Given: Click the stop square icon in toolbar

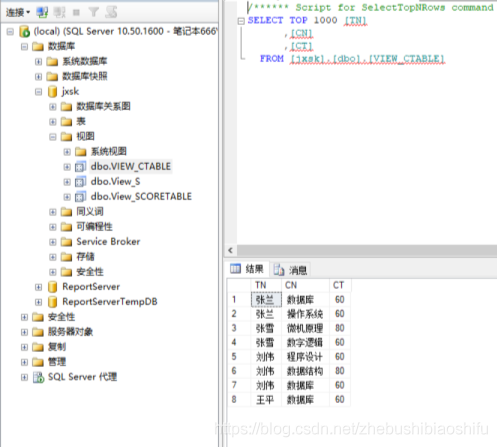Looking at the screenshot, I should (76, 13).
